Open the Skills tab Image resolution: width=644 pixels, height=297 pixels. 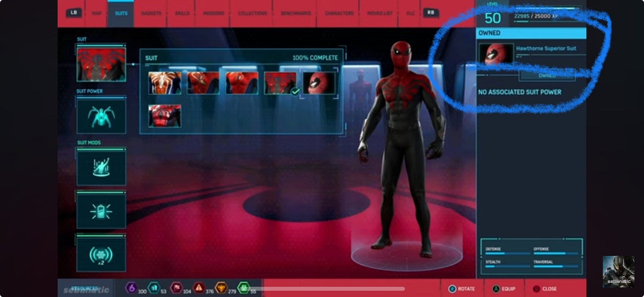[x=181, y=13]
